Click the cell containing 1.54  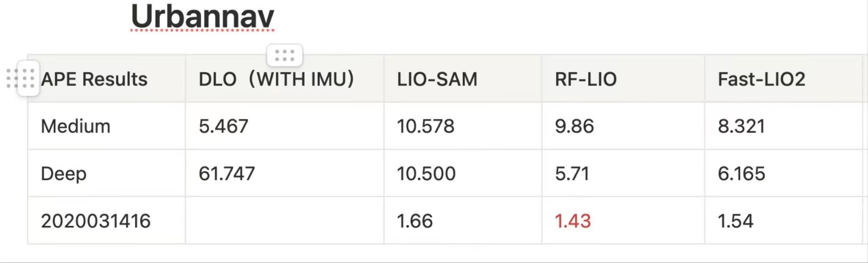[784, 221]
